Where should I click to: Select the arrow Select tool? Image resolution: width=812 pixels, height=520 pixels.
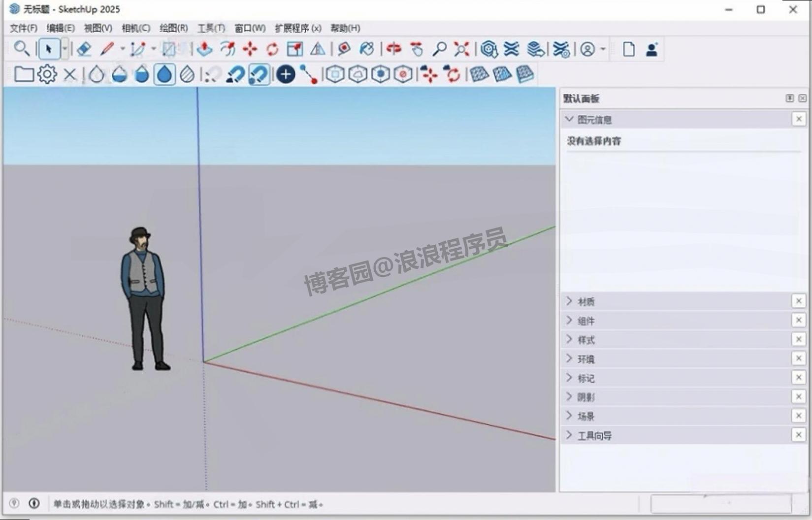pyautogui.click(x=48, y=49)
